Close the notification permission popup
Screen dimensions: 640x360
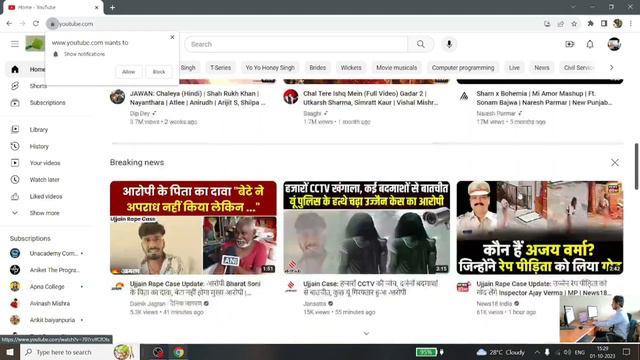pos(172,37)
